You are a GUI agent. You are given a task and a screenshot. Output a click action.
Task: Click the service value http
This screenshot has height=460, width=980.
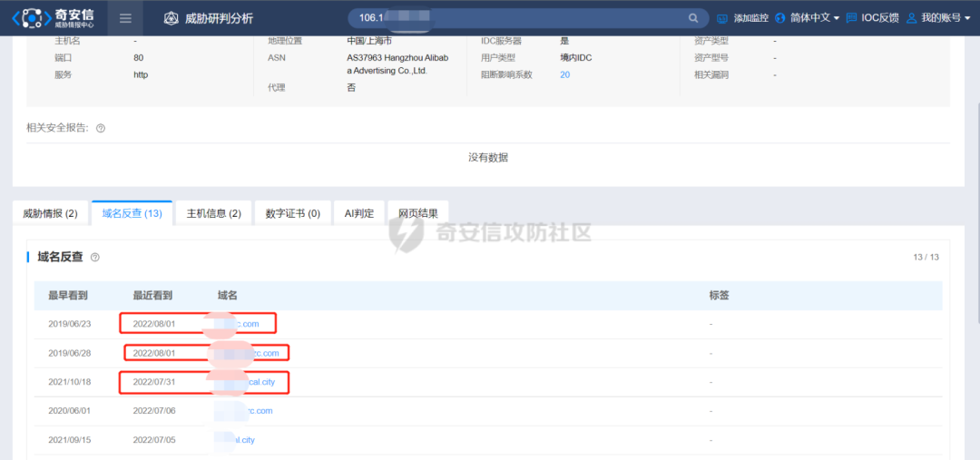(141, 74)
